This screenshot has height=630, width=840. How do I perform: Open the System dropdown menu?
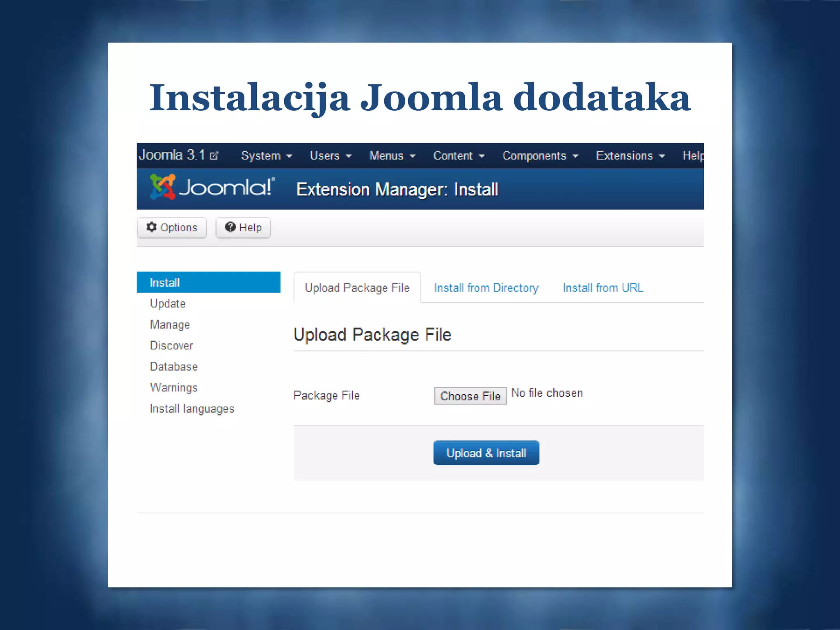pos(267,156)
